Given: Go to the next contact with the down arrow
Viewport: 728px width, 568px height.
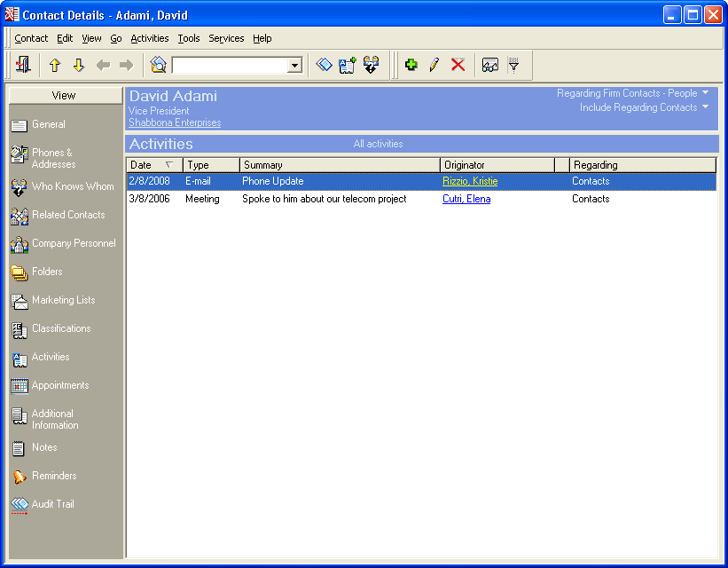Looking at the screenshot, I should pos(78,64).
